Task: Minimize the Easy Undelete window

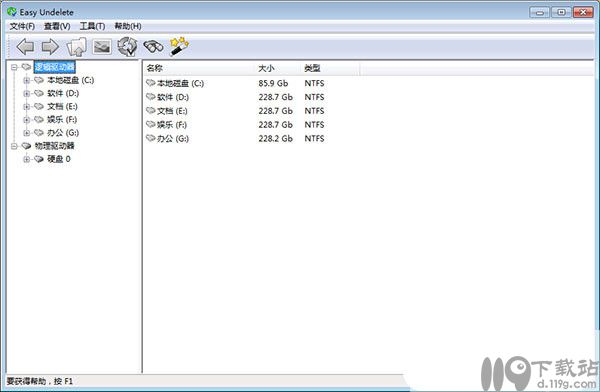Action: click(x=540, y=12)
